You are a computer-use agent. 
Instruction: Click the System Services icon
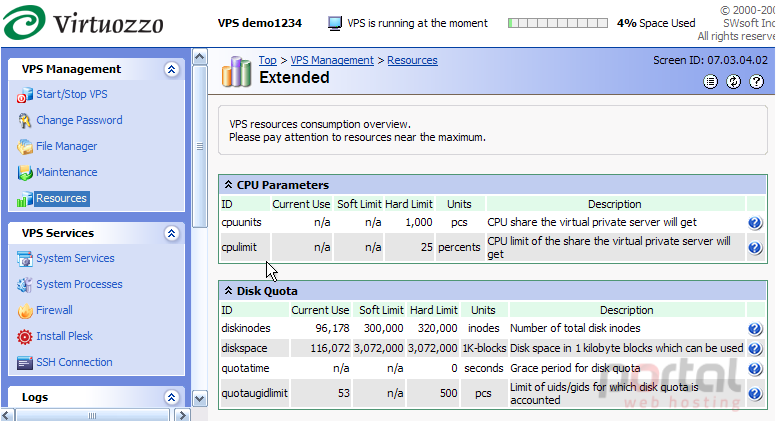24,259
